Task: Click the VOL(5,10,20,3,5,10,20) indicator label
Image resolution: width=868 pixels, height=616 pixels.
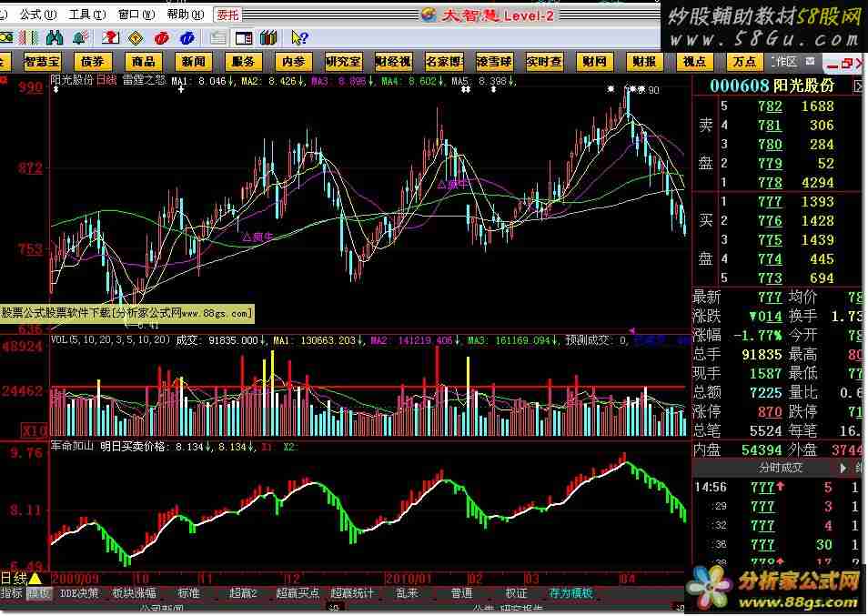Action: coord(110,339)
